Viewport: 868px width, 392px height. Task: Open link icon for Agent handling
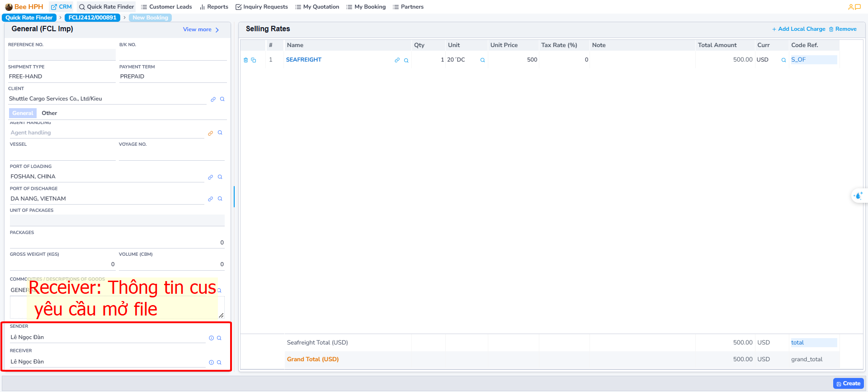pos(210,133)
